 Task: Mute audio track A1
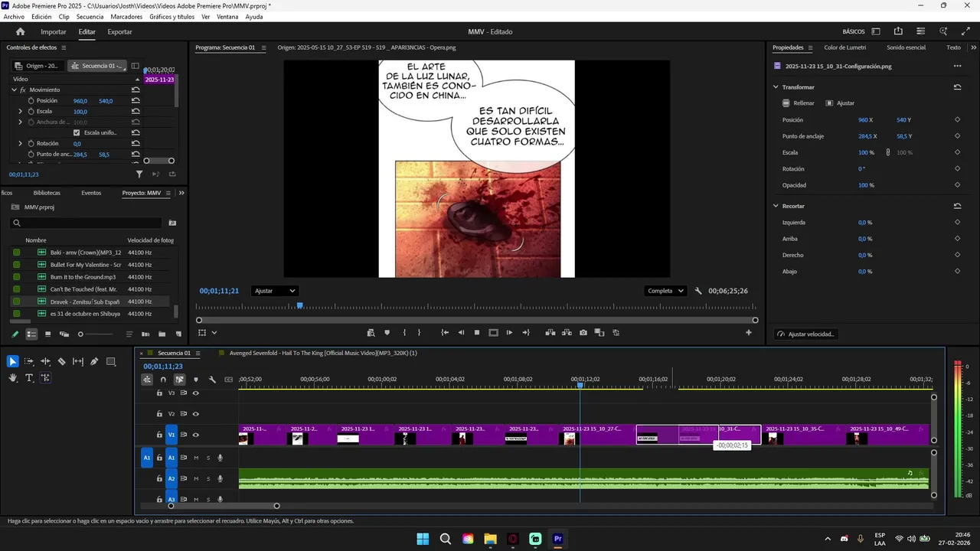[x=196, y=458]
